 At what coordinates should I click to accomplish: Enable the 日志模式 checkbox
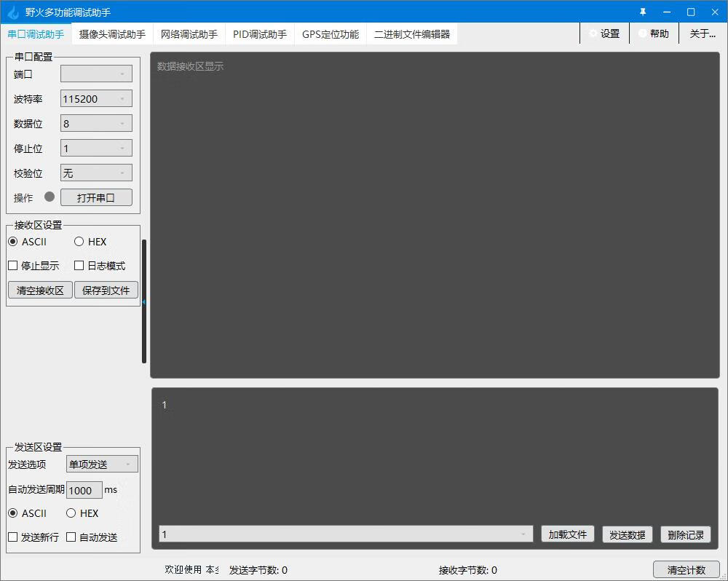pos(79,266)
